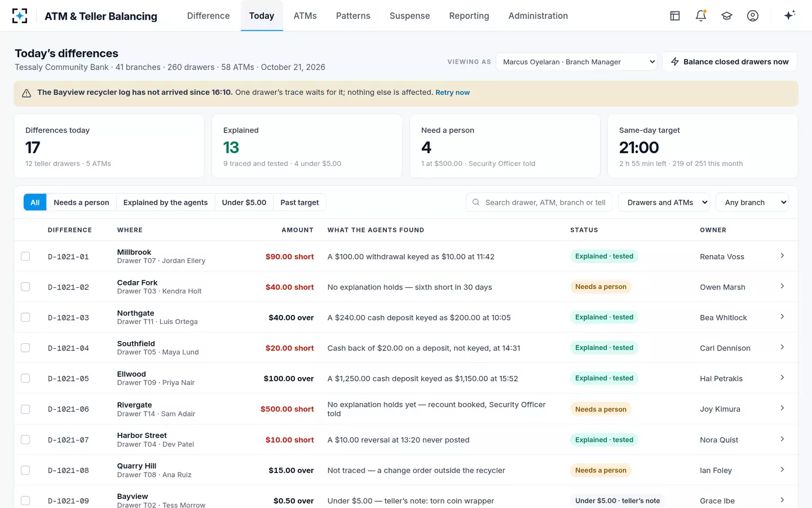
Task: Tick the checkbox for D-1021-02 Cedar Fork
Action: tap(25, 287)
